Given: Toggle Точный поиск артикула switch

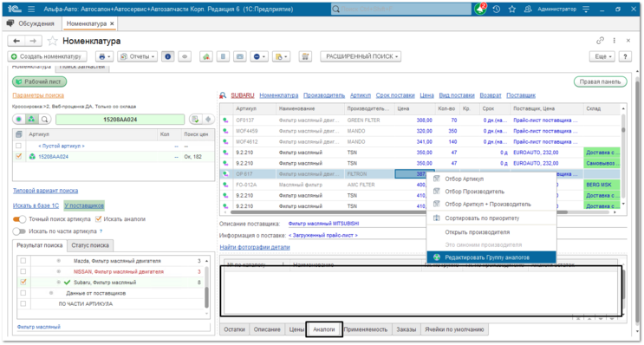Looking at the screenshot, I should click(19, 219).
